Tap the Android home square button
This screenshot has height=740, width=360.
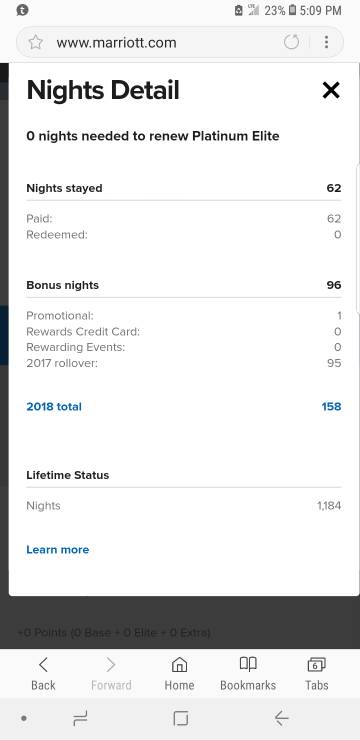pos(180,719)
